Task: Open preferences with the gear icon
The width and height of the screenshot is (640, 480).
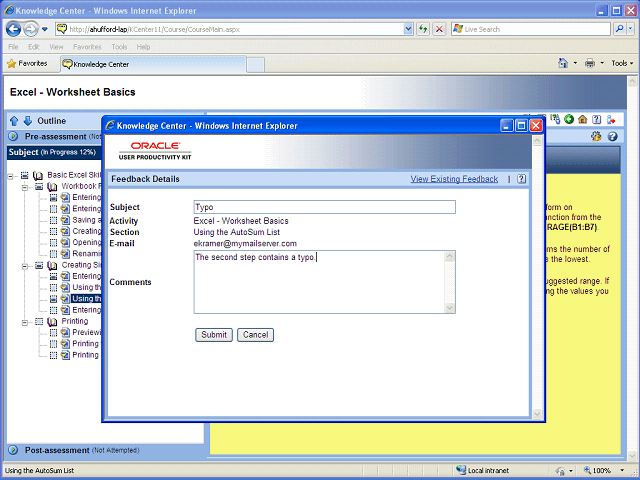Action: click(596, 136)
